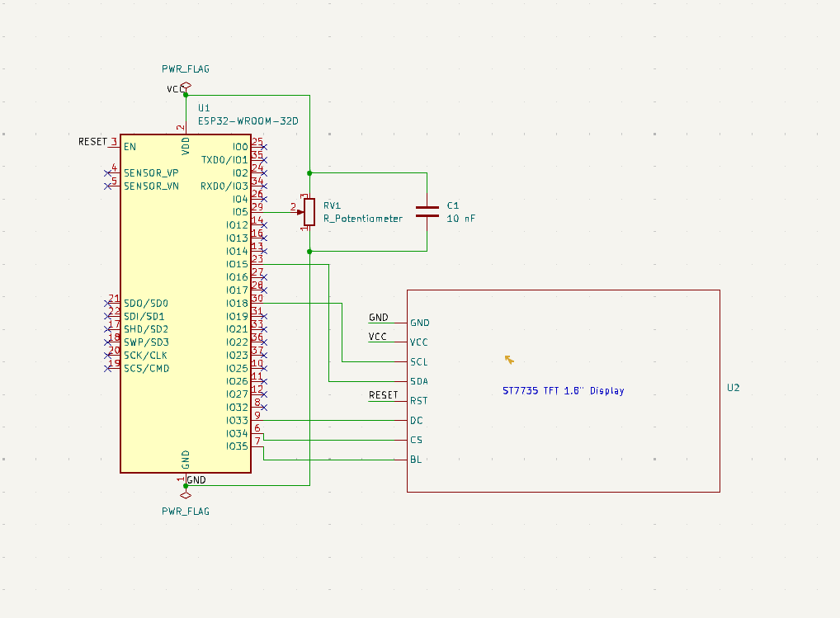Select the 10 nF value text of C1
This screenshot has width=840, height=618.
(461, 219)
